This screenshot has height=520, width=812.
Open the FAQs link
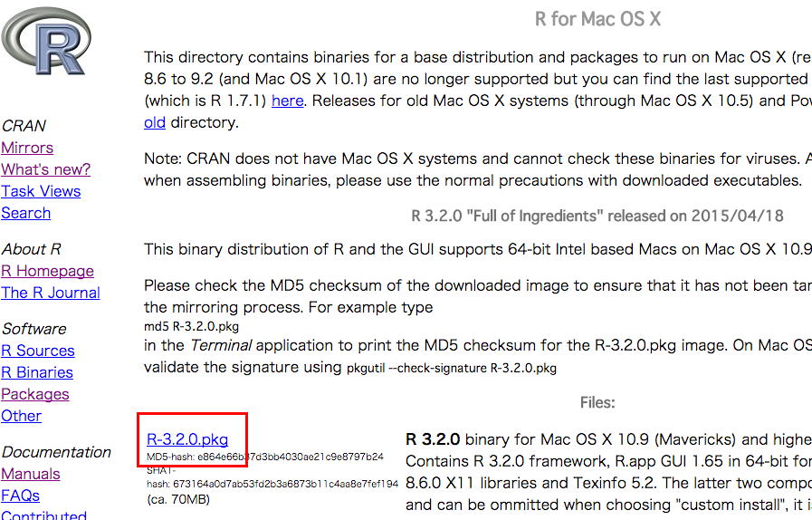coord(20,496)
